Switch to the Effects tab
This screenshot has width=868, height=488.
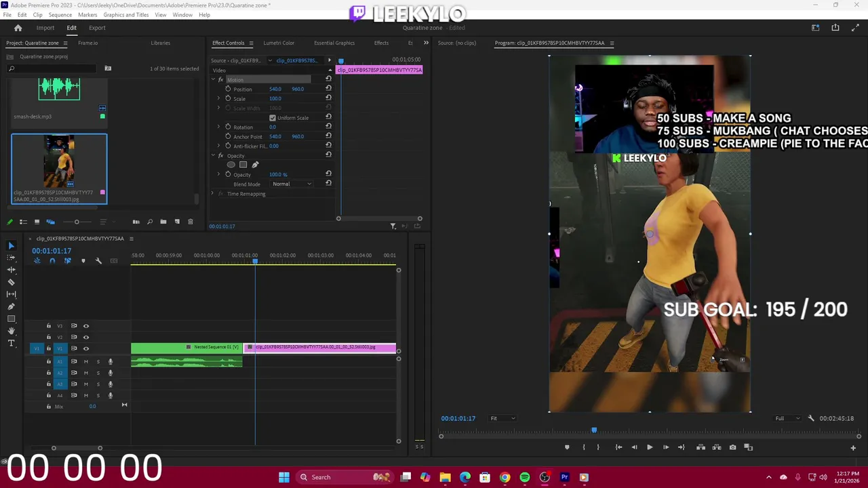tap(381, 43)
